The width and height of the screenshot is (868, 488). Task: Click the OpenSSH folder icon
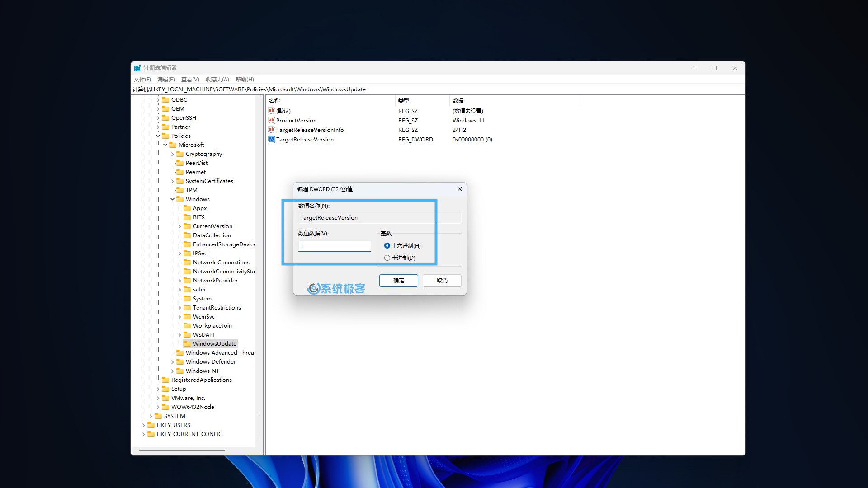[165, 118]
